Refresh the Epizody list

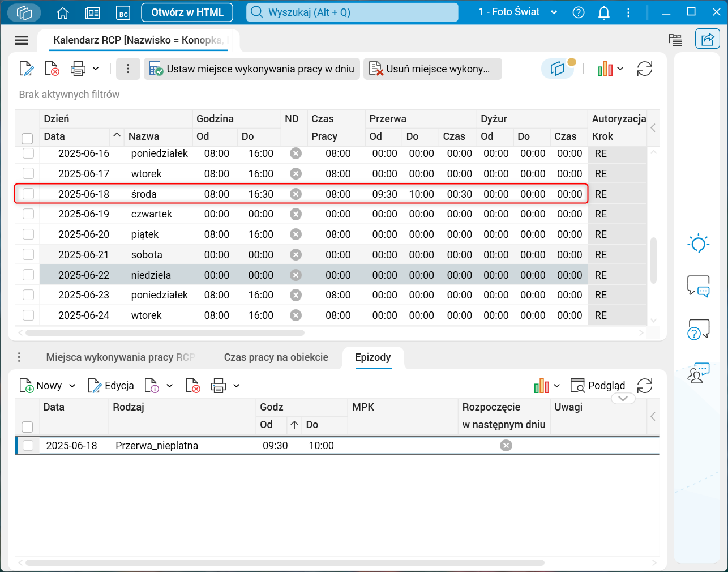tap(645, 386)
